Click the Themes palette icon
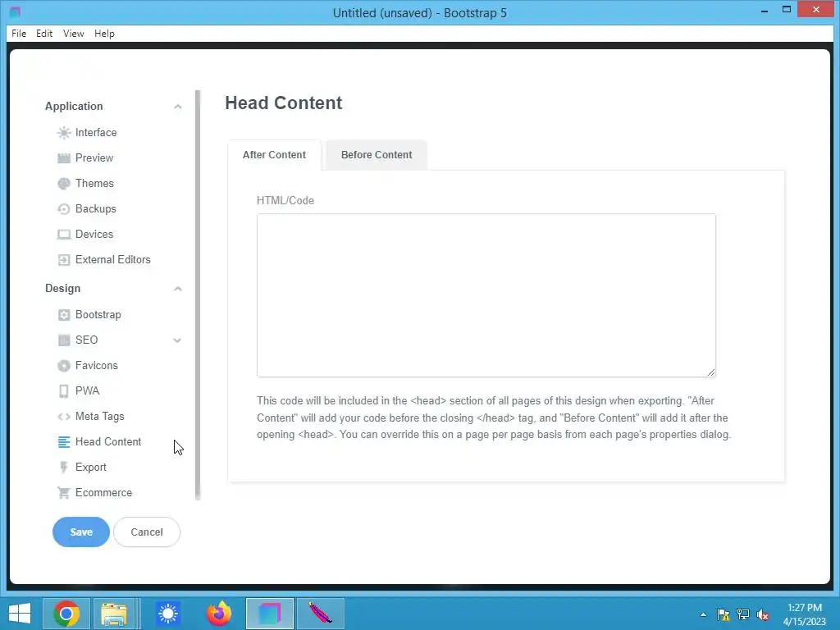840x630 pixels. (64, 183)
